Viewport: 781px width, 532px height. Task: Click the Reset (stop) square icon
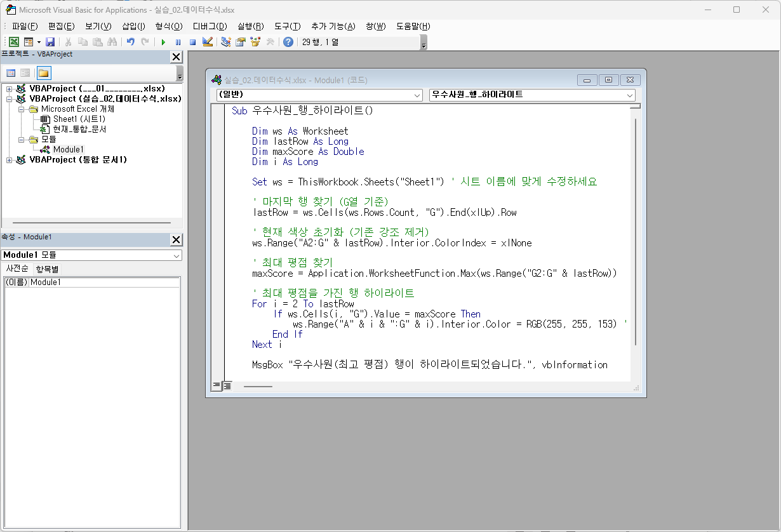(x=192, y=42)
